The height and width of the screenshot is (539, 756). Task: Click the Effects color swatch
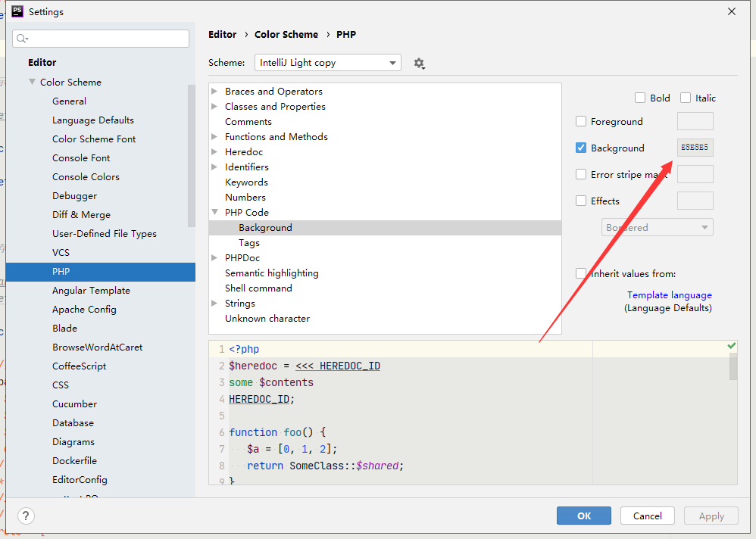click(x=695, y=201)
